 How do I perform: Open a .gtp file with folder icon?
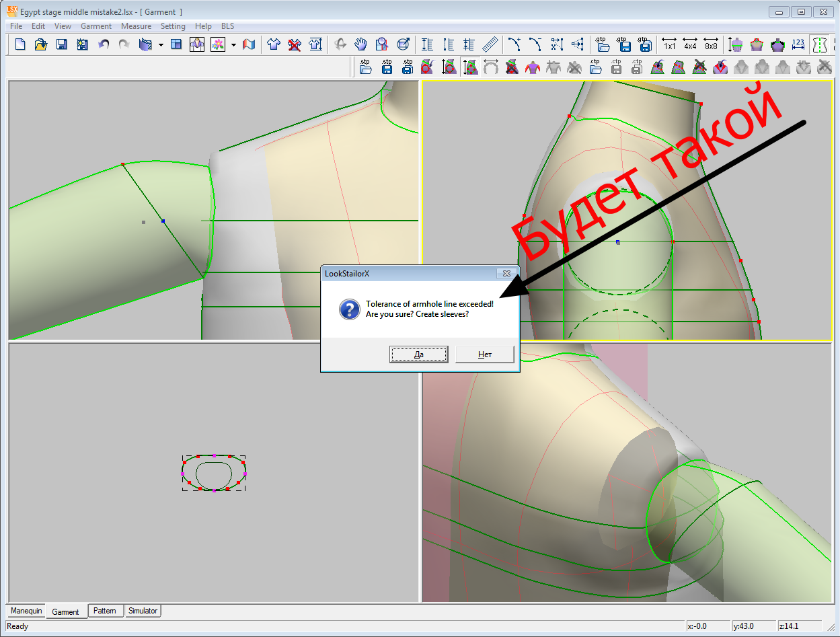(603, 44)
